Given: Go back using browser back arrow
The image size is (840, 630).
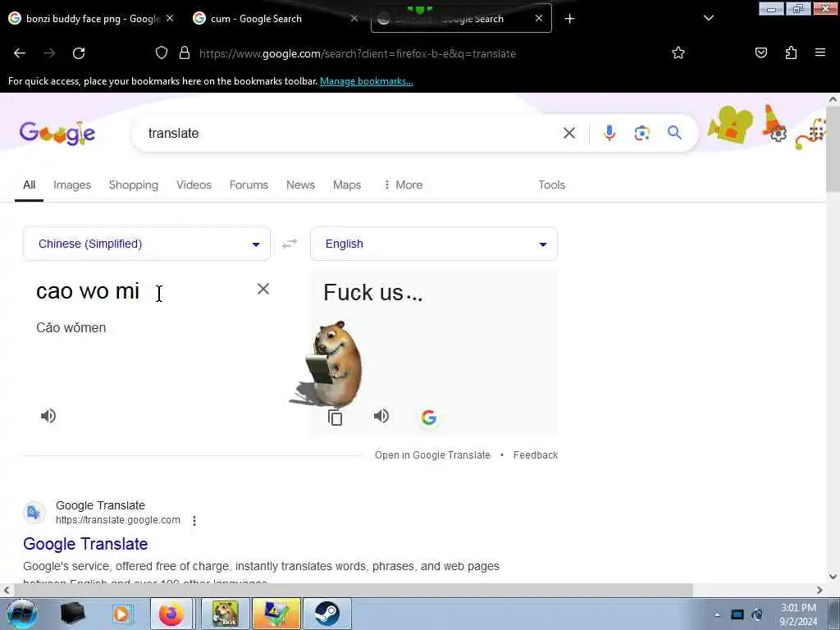Looking at the screenshot, I should tap(20, 53).
